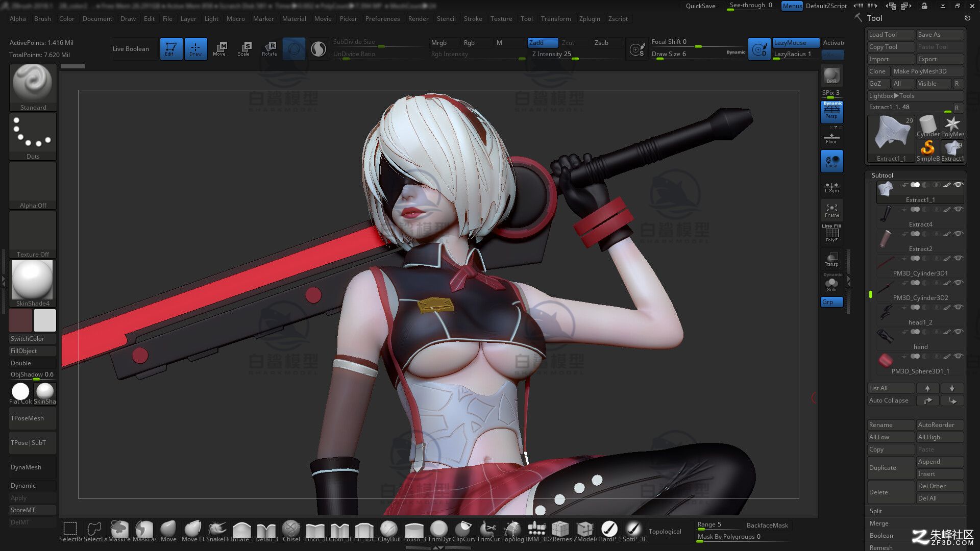
Task: Select the Chisel brush icon
Action: (291, 531)
